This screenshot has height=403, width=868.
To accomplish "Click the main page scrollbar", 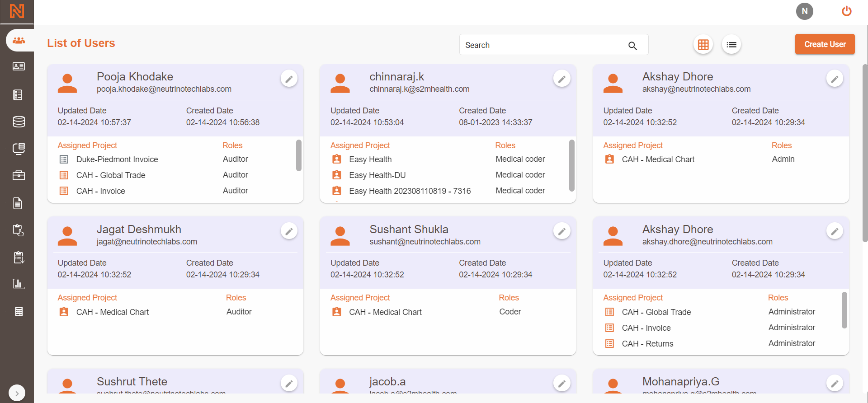I will tap(865, 154).
